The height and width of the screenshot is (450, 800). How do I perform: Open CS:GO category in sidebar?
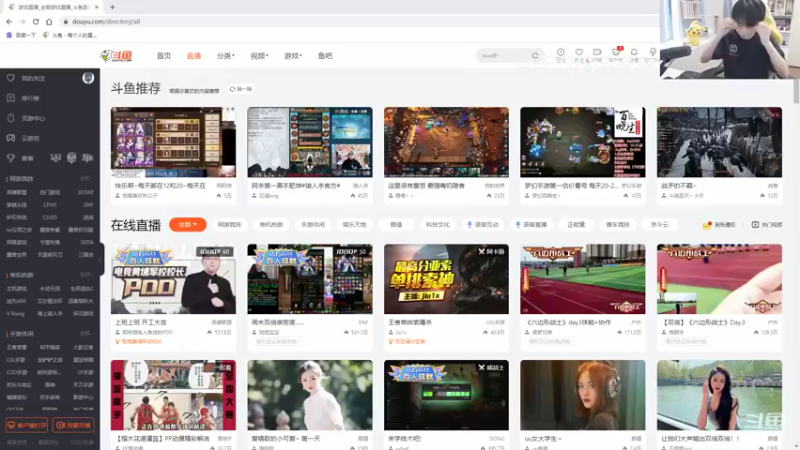point(50,217)
